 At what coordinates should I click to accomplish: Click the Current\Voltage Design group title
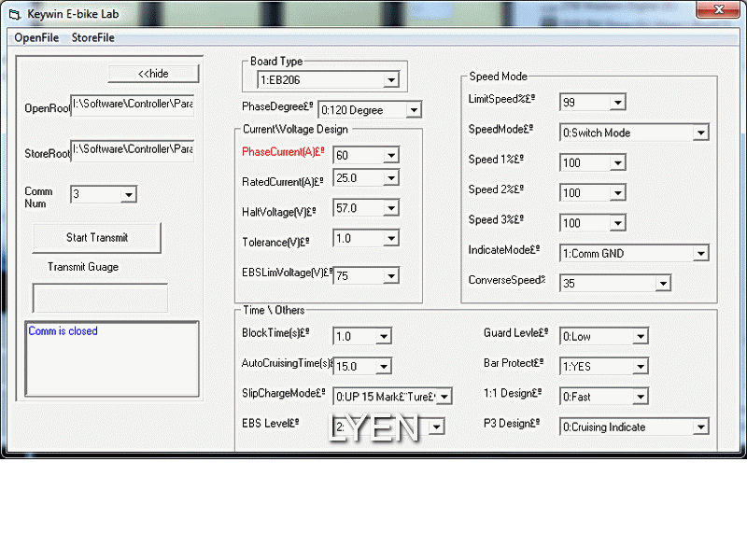295,129
